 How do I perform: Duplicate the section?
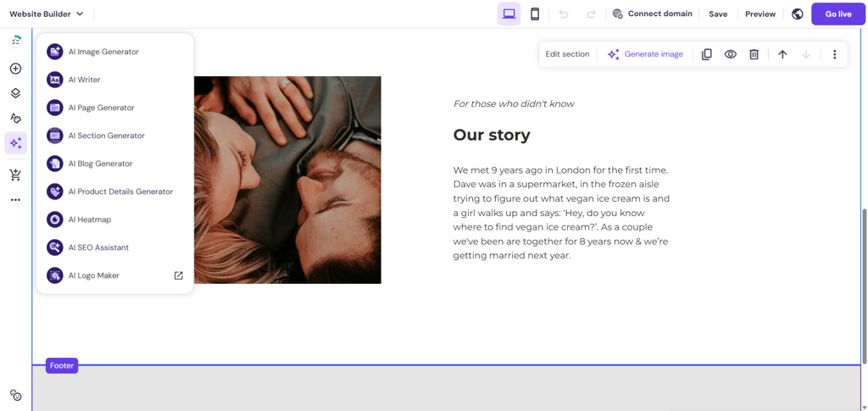tap(706, 54)
